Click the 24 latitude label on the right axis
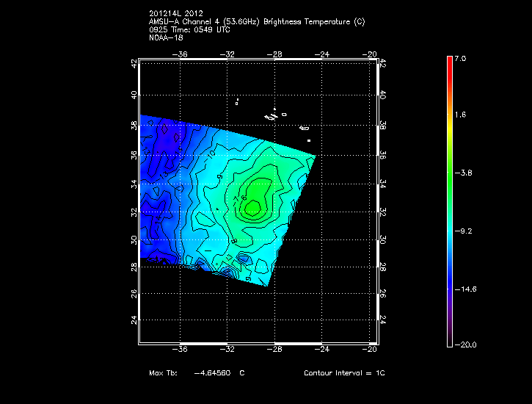This screenshot has width=532, height=404. coord(382,321)
